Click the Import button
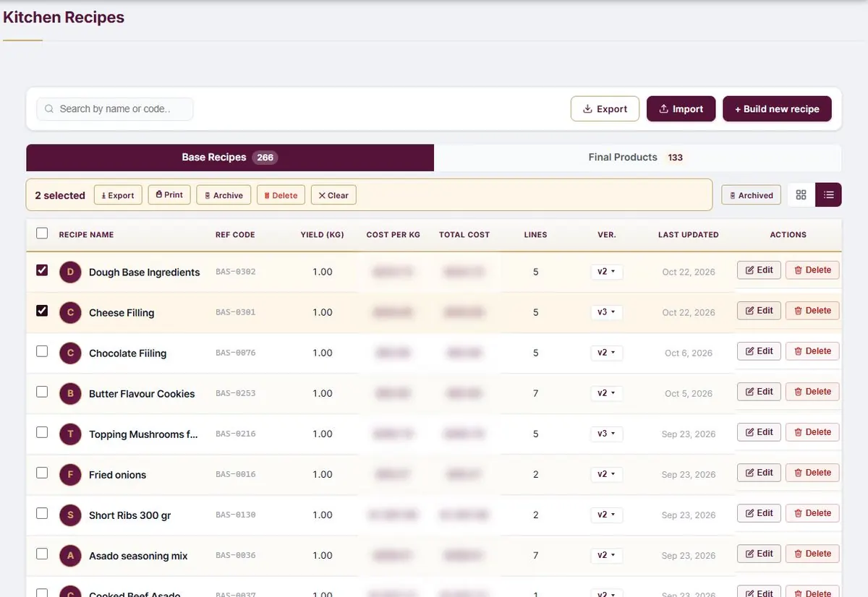This screenshot has height=597, width=868. tap(681, 109)
